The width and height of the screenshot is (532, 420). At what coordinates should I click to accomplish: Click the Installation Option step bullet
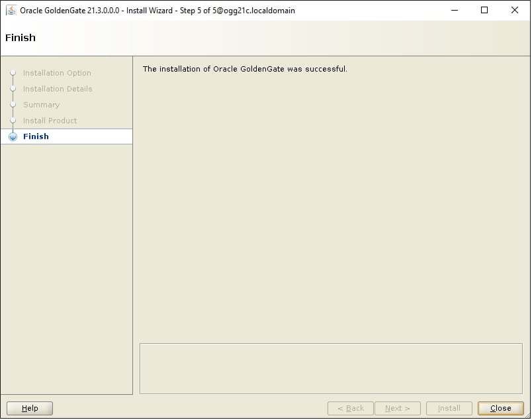tap(13, 73)
